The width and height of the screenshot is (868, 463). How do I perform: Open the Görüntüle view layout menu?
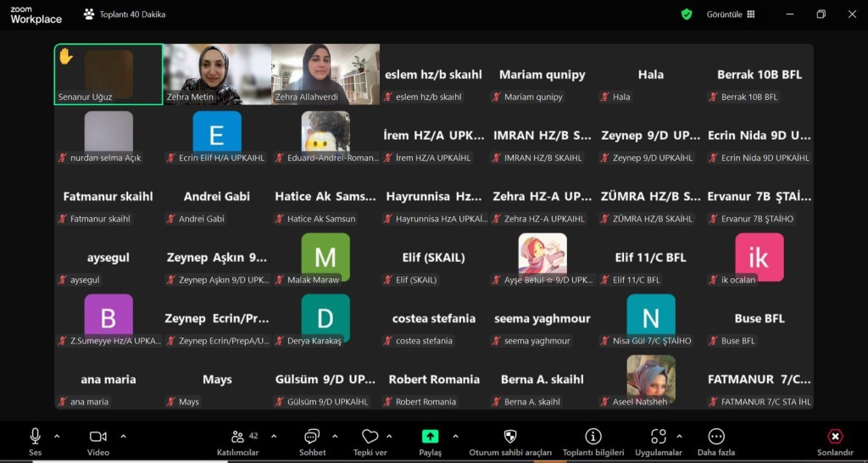[x=730, y=14]
